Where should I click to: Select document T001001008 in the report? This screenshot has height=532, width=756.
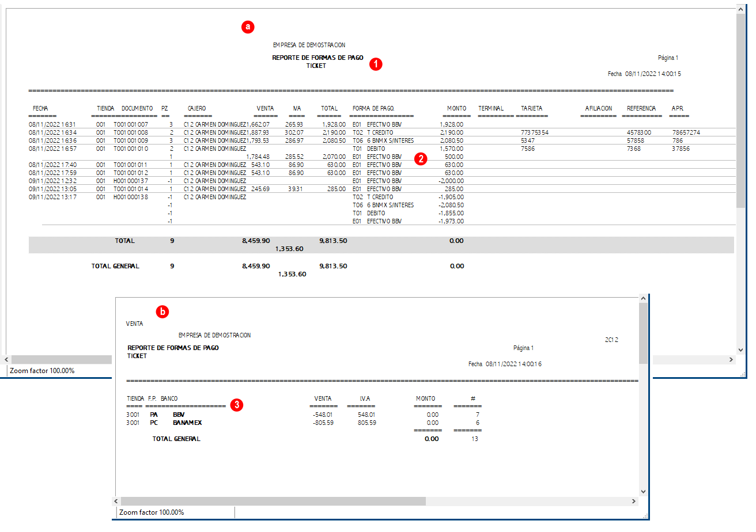point(131,132)
